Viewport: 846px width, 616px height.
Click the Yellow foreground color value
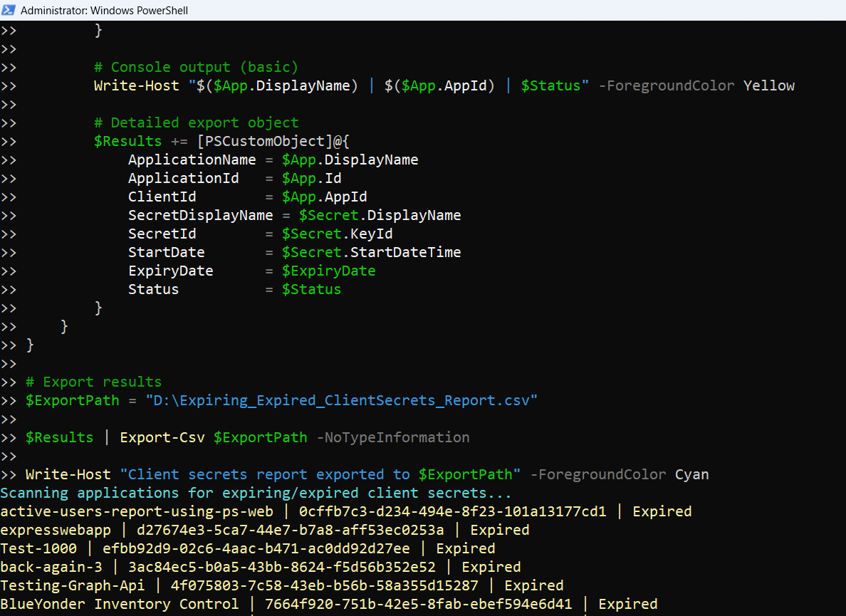(768, 85)
